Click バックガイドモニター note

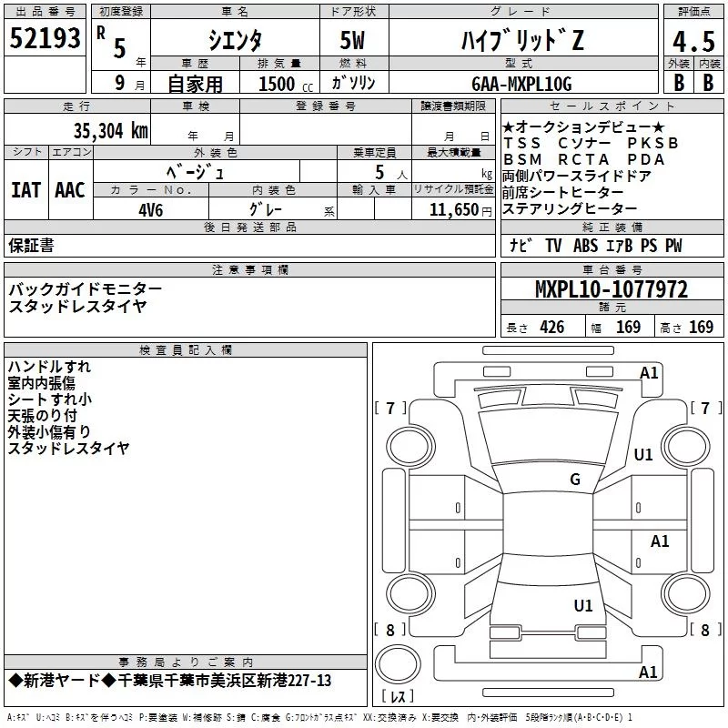(x=86, y=288)
